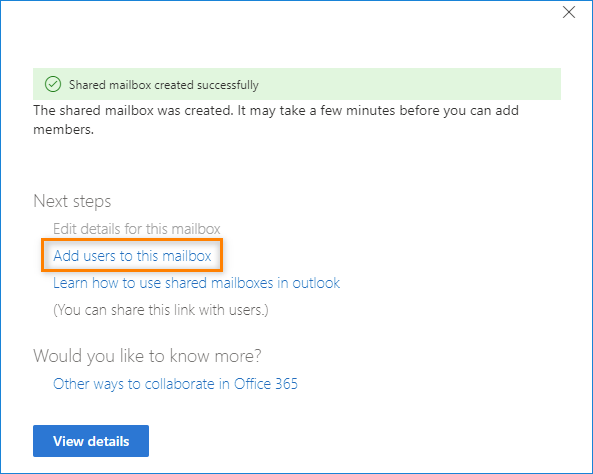Click the Would you like to know more heading
Image resolution: width=593 pixels, height=474 pixels.
(x=147, y=356)
